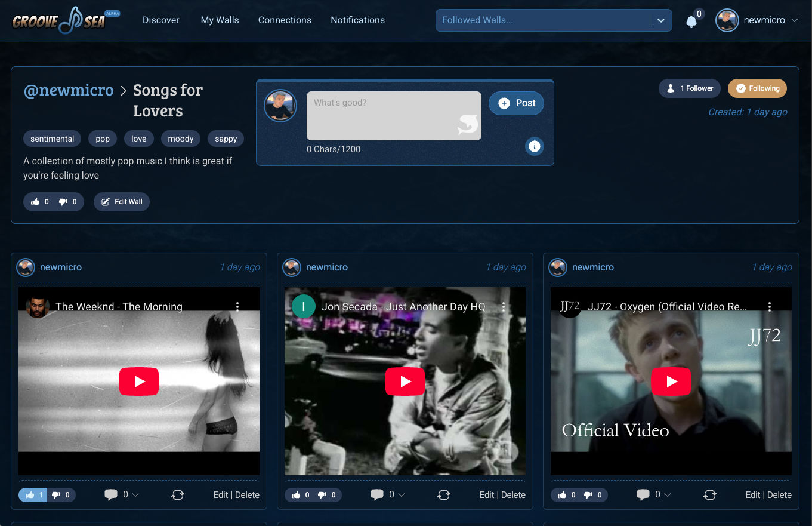The width and height of the screenshot is (812, 526).
Task: Click the Edit Wall button
Action: click(x=122, y=202)
